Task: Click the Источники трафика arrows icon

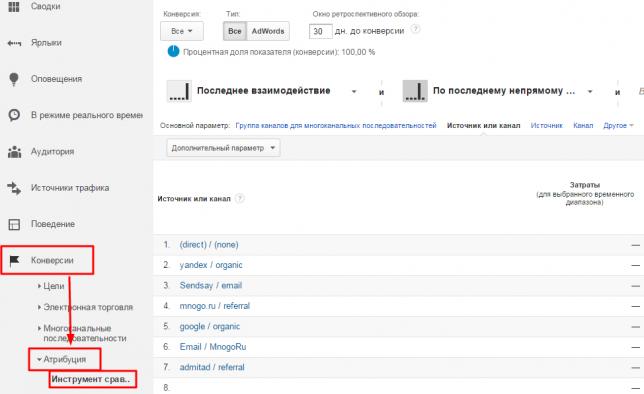Action: [x=14, y=188]
